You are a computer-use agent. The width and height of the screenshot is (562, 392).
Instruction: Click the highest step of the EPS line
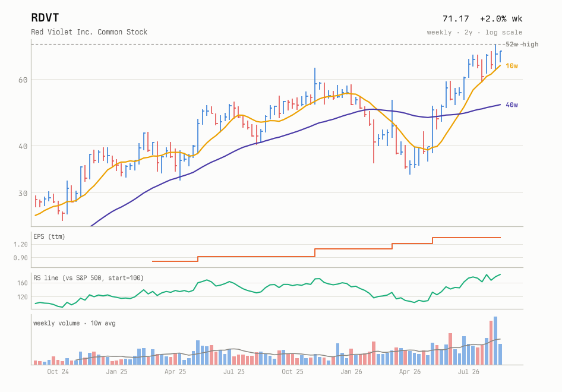click(x=467, y=238)
